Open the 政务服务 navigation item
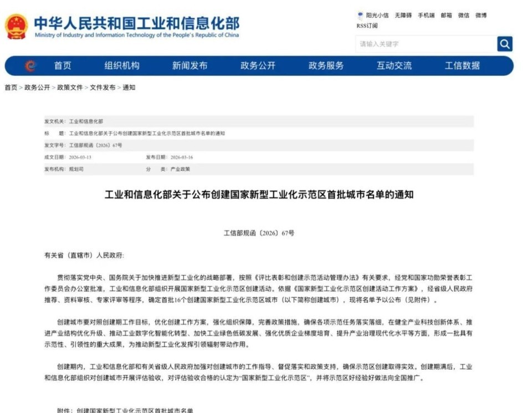 click(x=326, y=65)
